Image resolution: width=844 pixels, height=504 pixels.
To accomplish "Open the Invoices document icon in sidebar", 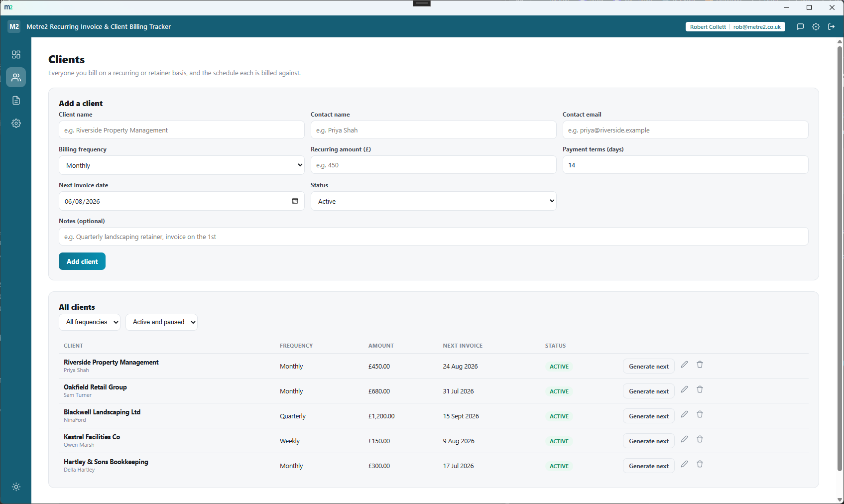I will (x=16, y=100).
